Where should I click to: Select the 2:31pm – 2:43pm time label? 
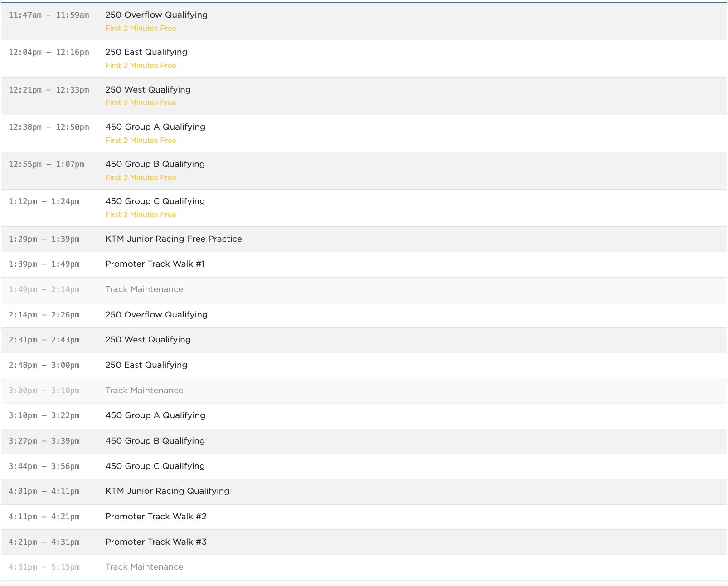click(44, 340)
